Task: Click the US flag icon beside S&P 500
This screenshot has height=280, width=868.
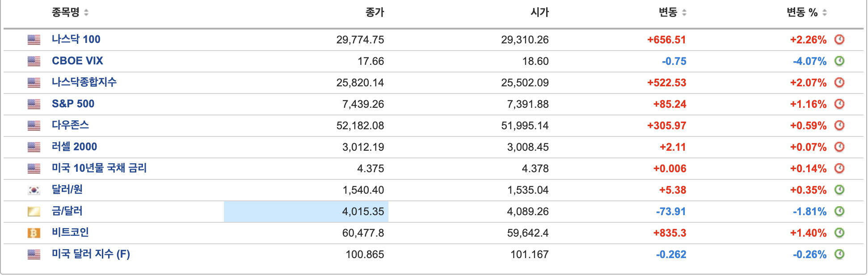Action: tap(34, 104)
